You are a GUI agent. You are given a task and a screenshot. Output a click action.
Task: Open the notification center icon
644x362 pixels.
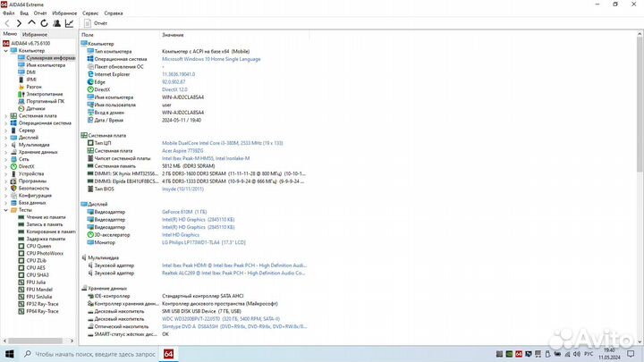coord(631,354)
